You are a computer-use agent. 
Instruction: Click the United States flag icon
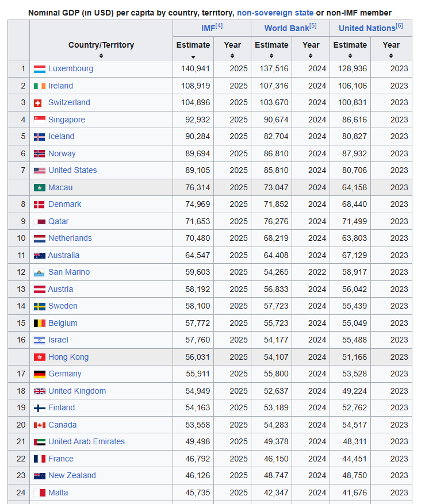(40, 171)
